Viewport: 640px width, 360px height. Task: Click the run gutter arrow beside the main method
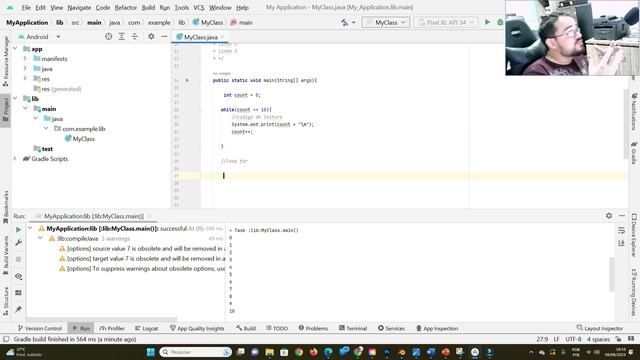[187, 80]
